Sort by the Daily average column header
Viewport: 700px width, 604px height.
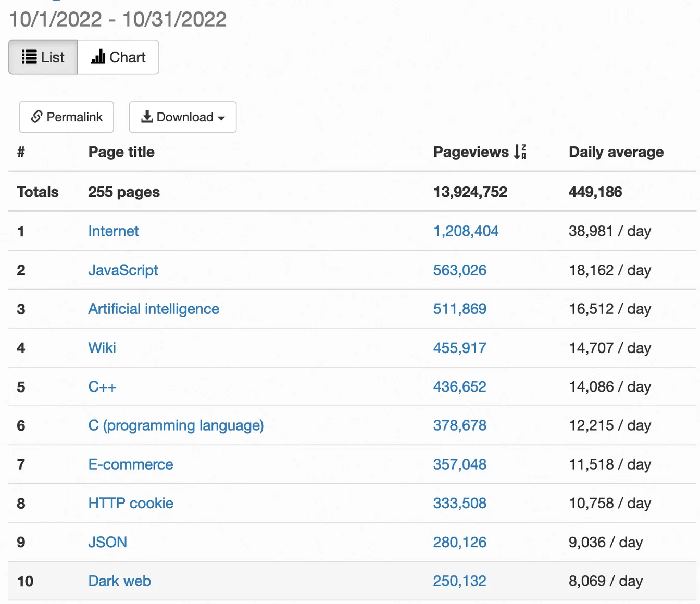[x=616, y=152]
